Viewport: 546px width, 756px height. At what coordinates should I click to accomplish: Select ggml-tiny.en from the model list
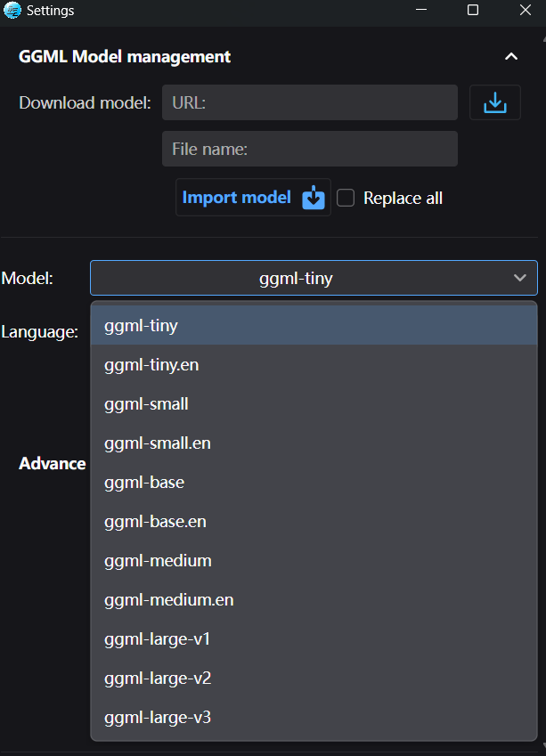click(314, 364)
